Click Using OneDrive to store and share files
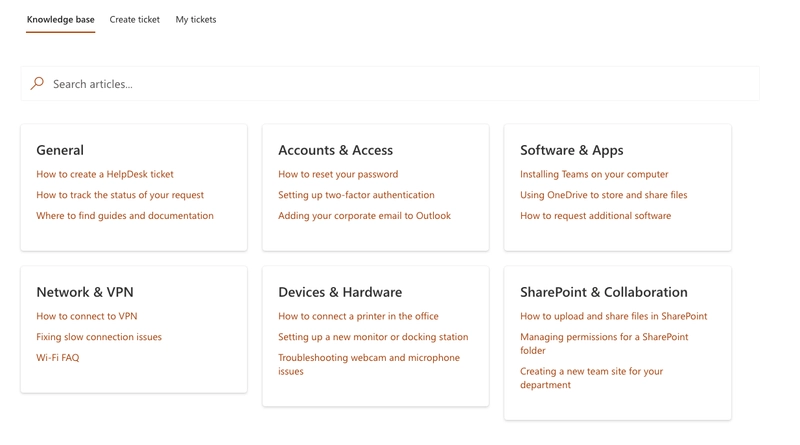800x445 pixels. [x=603, y=195]
